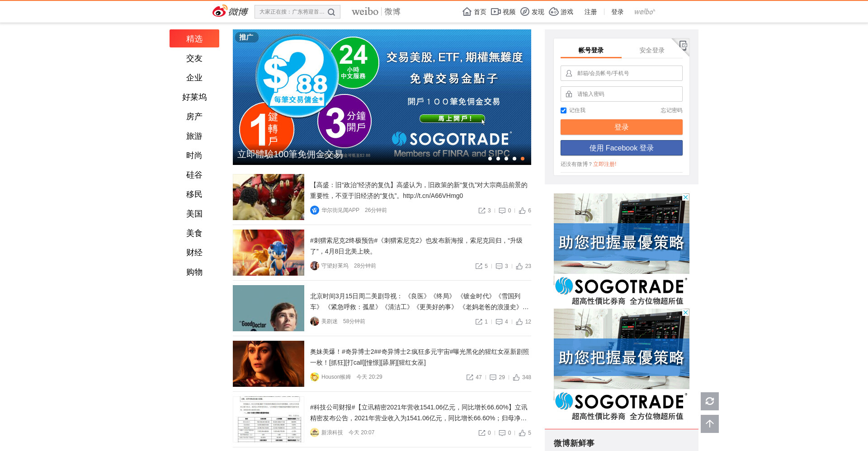
Task: Open the 首页 home icon
Action: (x=467, y=12)
